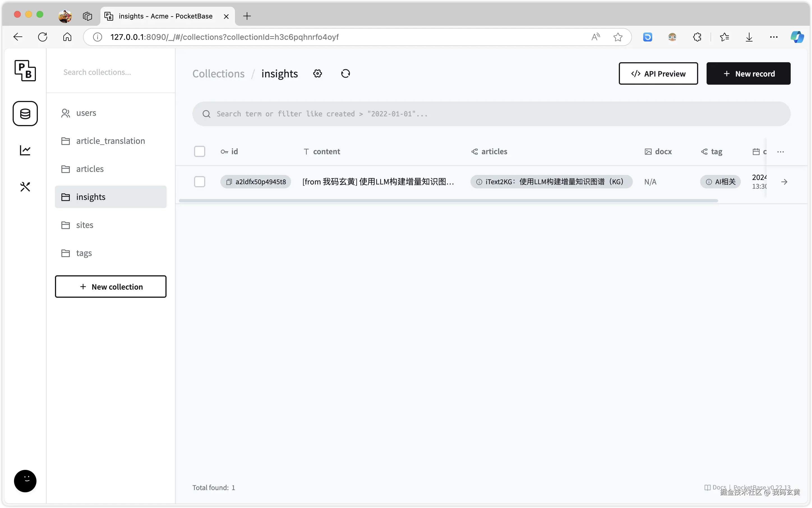This screenshot has height=508, width=812.
Task: Sort by the content column header
Action: tap(322, 151)
